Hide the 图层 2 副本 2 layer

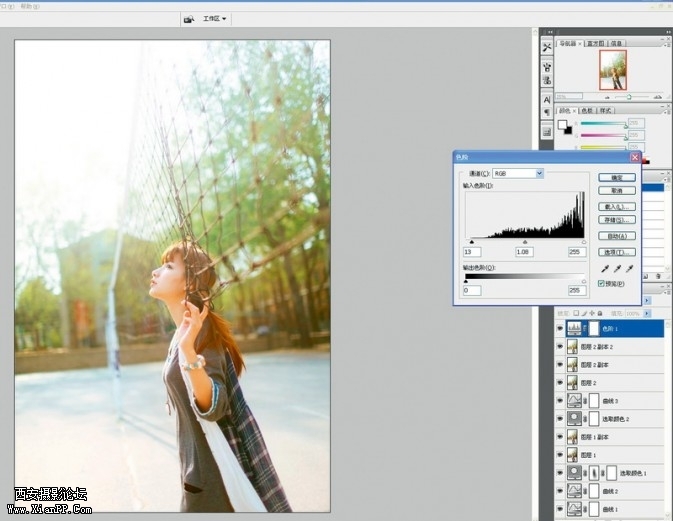(x=560, y=346)
